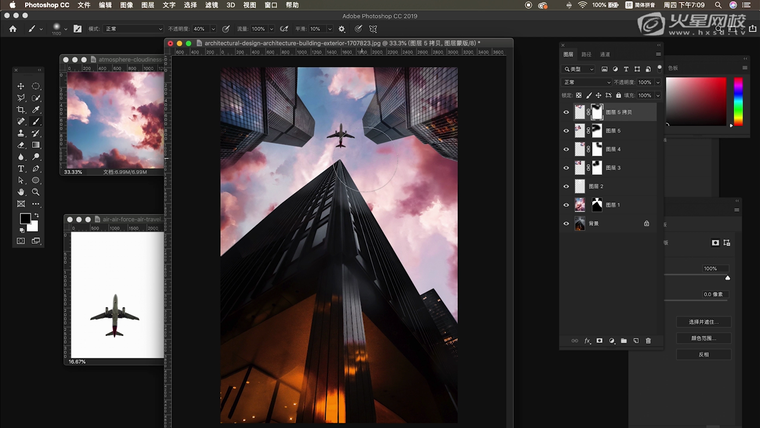Click the Clone Stamp tool

pyautogui.click(x=21, y=132)
